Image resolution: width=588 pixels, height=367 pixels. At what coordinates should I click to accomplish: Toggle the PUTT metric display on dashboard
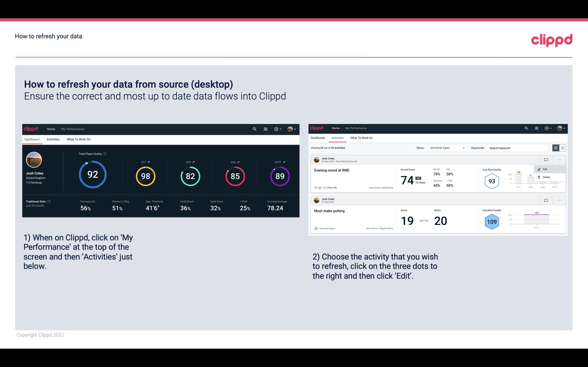(x=284, y=162)
